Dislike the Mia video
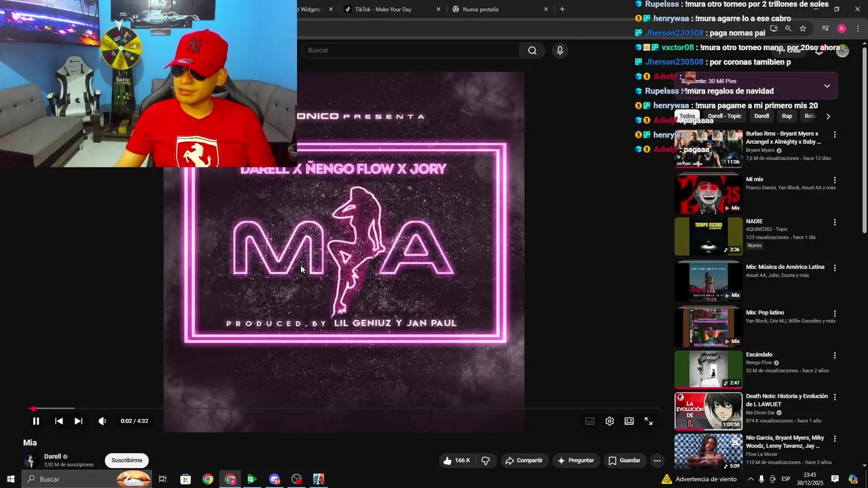 (486, 460)
